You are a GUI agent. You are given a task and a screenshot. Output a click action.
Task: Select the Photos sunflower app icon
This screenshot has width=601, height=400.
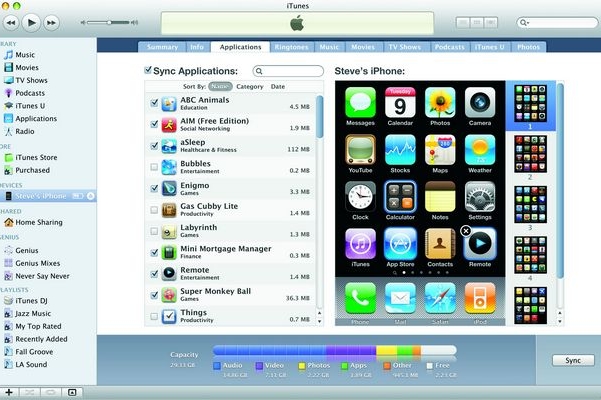click(x=440, y=102)
